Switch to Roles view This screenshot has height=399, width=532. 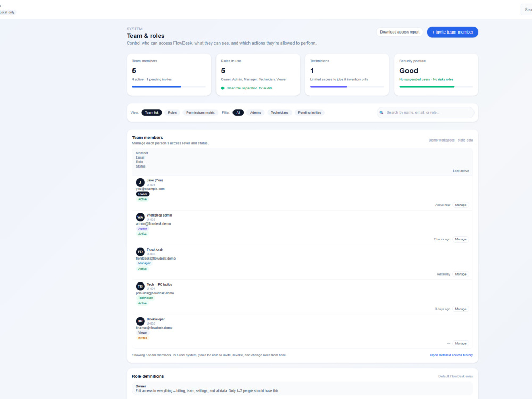(172, 113)
